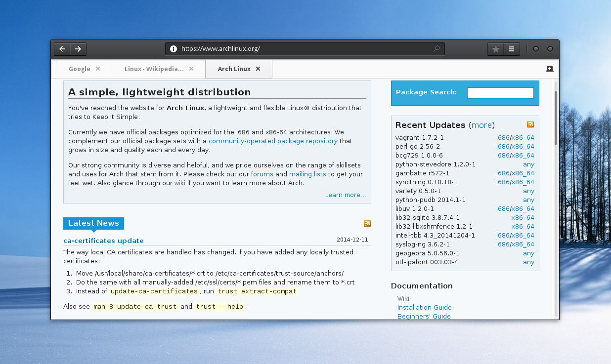Open vagrant 1.7.2-1 i686 link
Viewport: 611px width, 364px height.
coord(503,138)
